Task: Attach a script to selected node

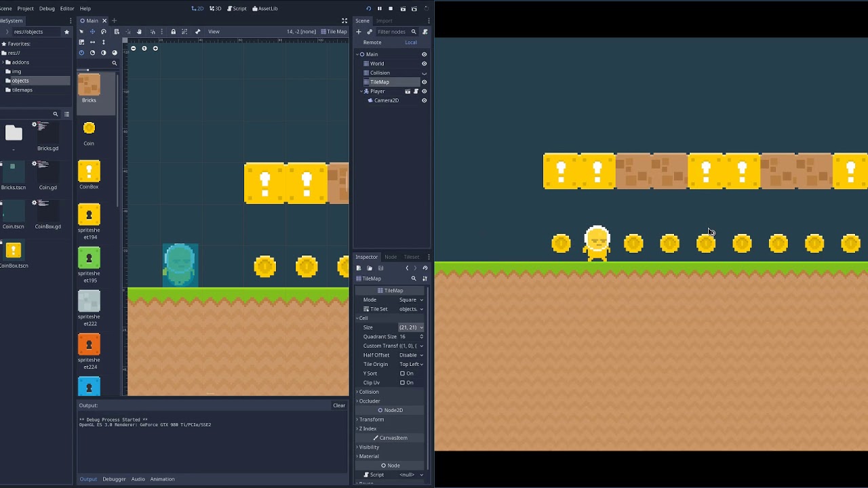Action: 425,32
